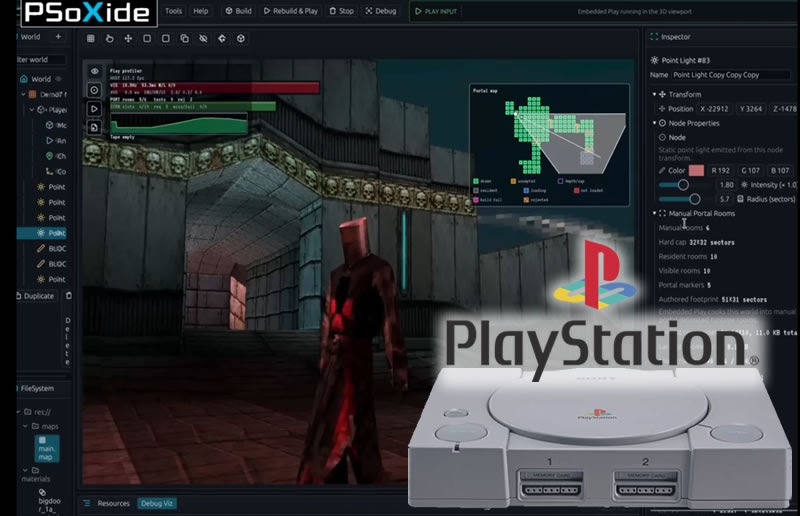
Task: Click the World home icon in tree
Action: (23, 79)
